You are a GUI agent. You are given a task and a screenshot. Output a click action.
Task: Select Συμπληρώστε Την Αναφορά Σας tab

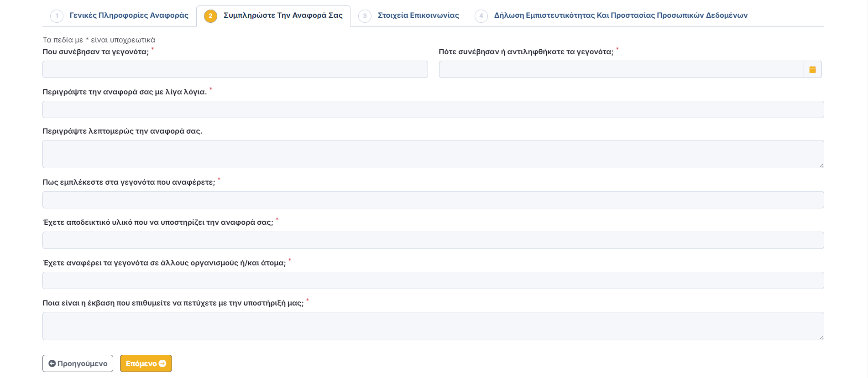282,16
